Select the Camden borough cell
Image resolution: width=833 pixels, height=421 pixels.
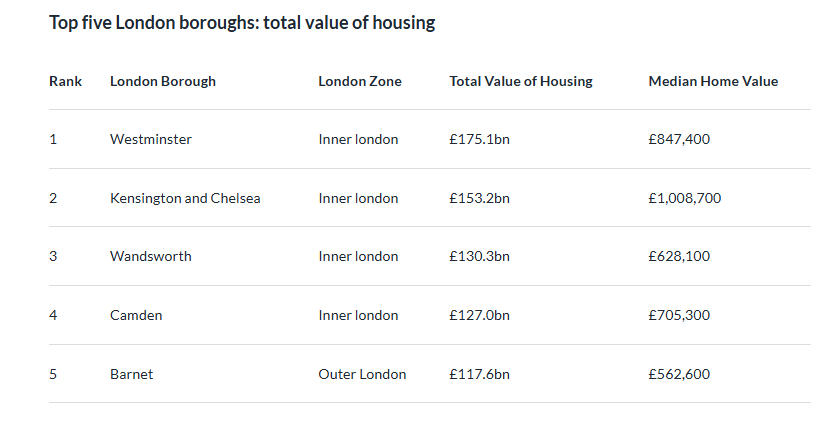click(x=136, y=315)
